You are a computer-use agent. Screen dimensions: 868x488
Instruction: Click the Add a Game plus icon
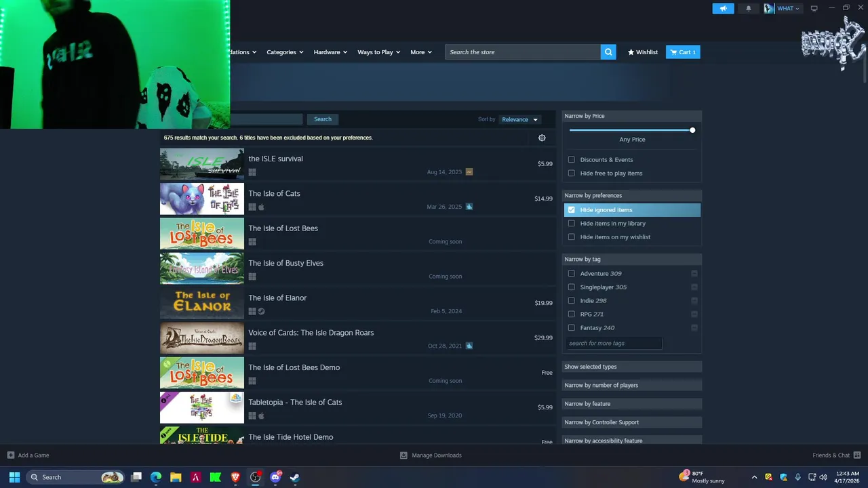[x=10, y=455]
